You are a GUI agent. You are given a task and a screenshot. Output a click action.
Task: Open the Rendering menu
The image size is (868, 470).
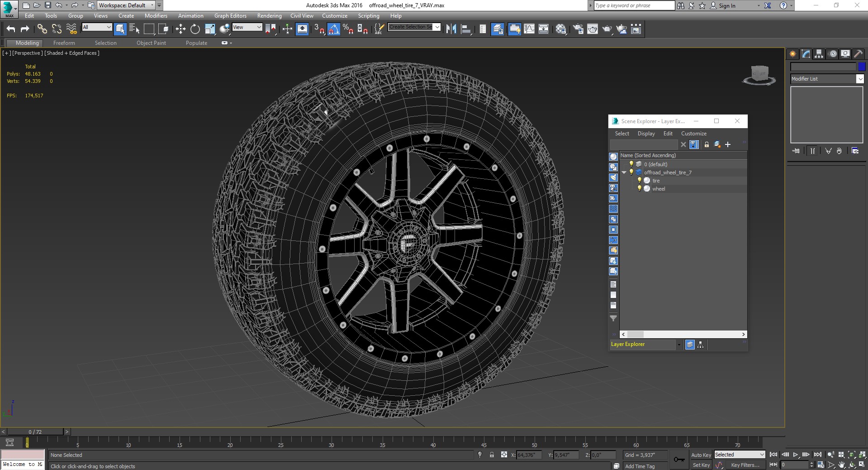pos(269,16)
